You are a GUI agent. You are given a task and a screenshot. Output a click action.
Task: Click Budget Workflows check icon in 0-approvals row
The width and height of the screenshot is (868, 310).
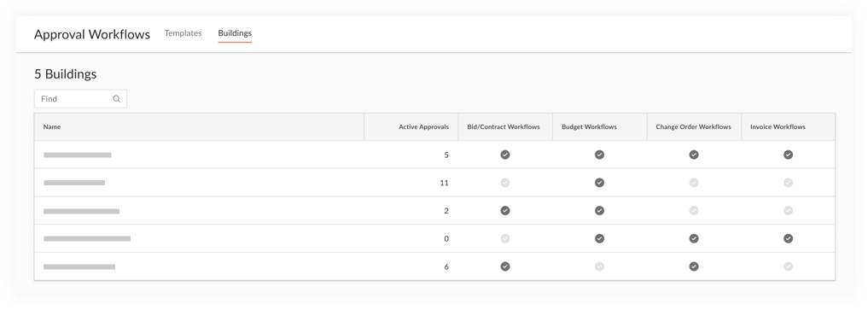[x=599, y=238]
